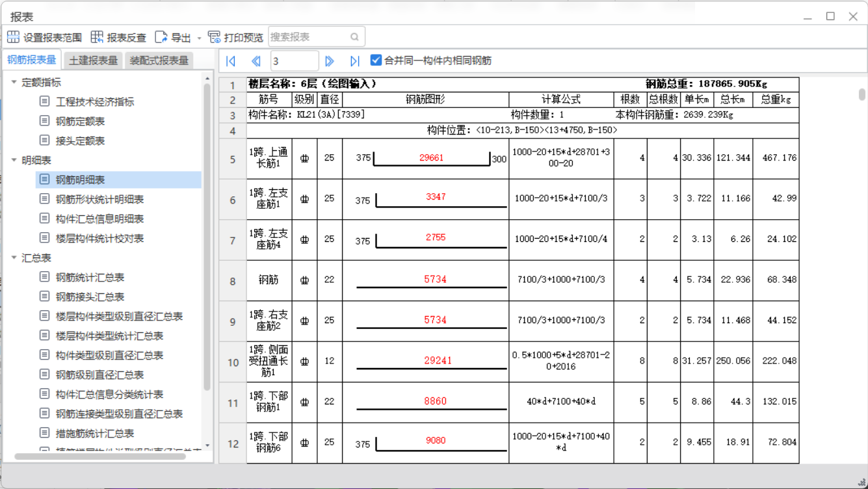868x489 pixels.
Task: Click the icon beside 构件汇总信息分类统计表
Action: [44, 394]
